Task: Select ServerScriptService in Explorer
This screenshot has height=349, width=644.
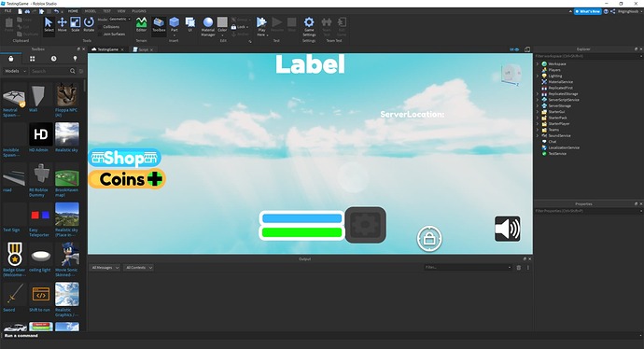Action: point(563,100)
